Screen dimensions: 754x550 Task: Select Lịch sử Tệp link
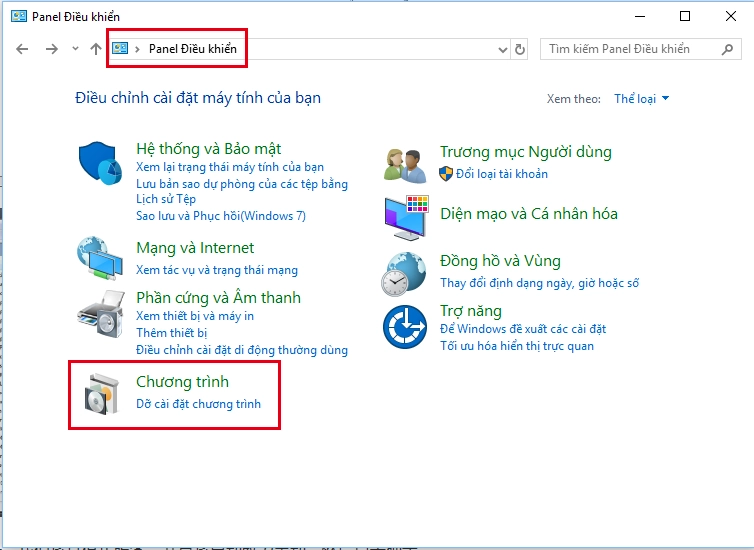pos(166,200)
